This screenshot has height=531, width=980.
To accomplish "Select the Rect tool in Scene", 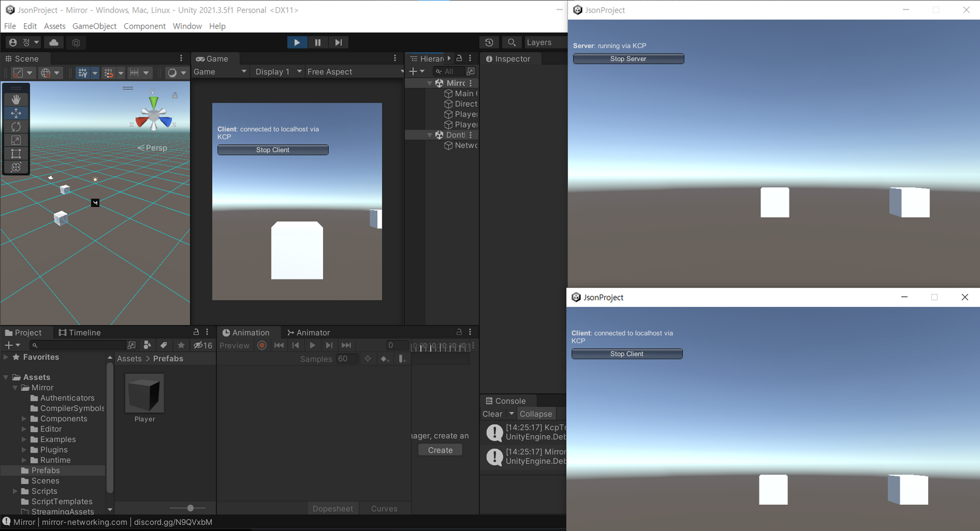I will coord(16,154).
